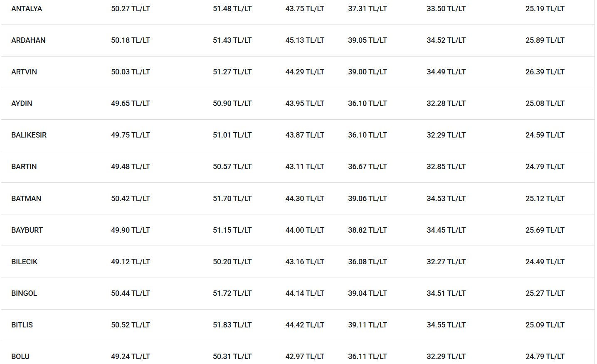Click the 51.83 TL/LT price in Bitlis row
This screenshot has height=364, width=597.
click(232, 325)
